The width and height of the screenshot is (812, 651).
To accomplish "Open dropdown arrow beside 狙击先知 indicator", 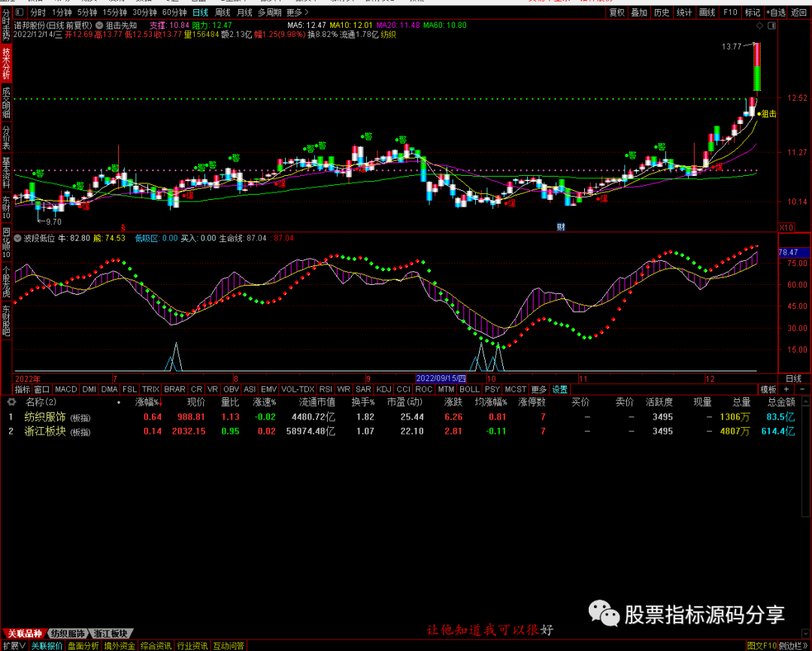I will point(99,25).
